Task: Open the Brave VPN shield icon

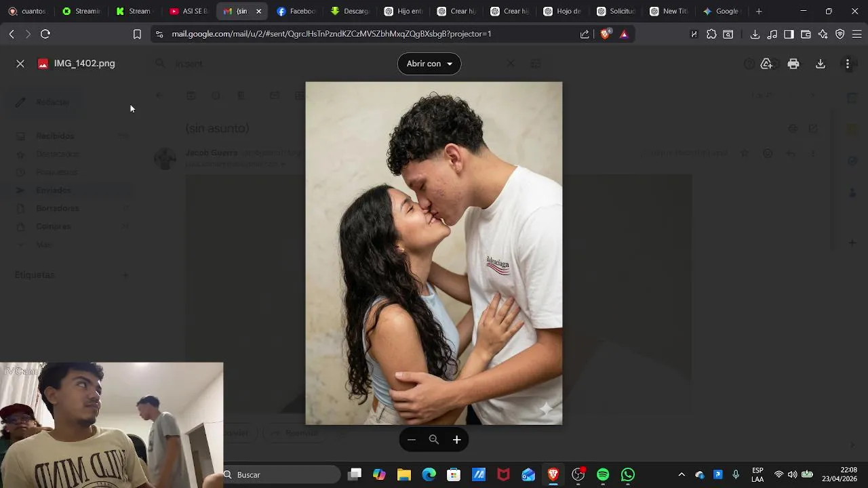Action: [x=840, y=34]
